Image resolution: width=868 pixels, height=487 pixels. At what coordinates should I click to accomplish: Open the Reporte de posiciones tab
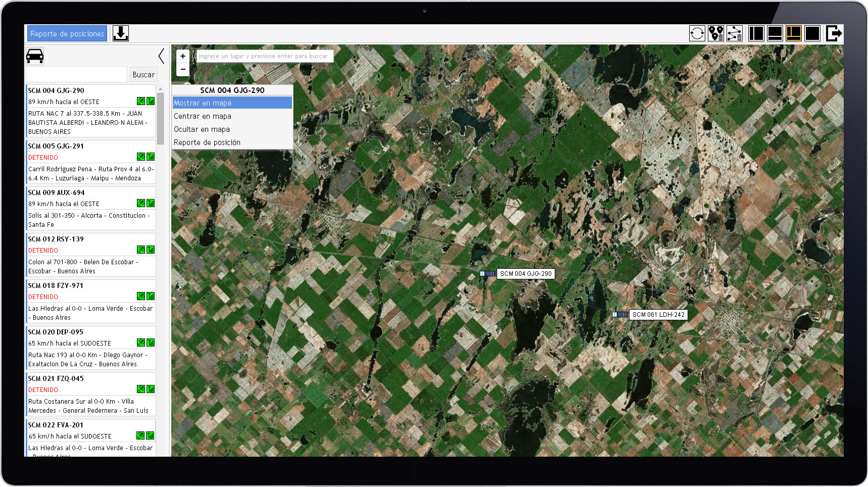[67, 33]
